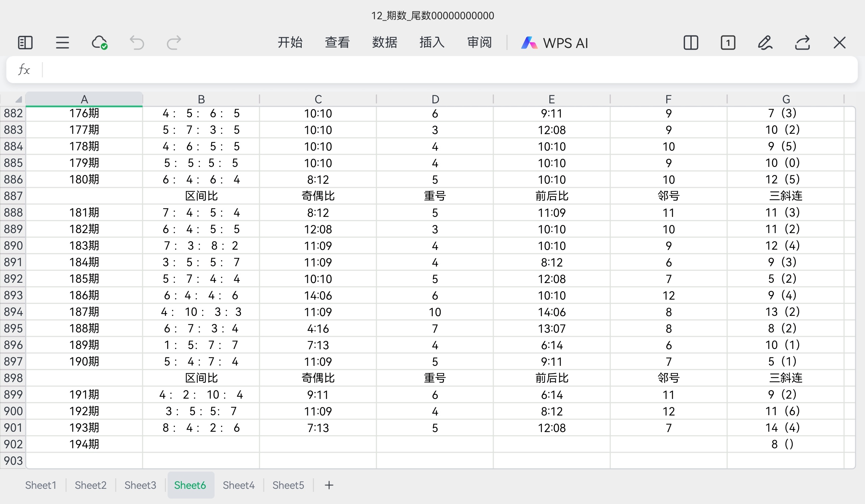Add a new sheet with plus button
865x504 pixels.
328,485
